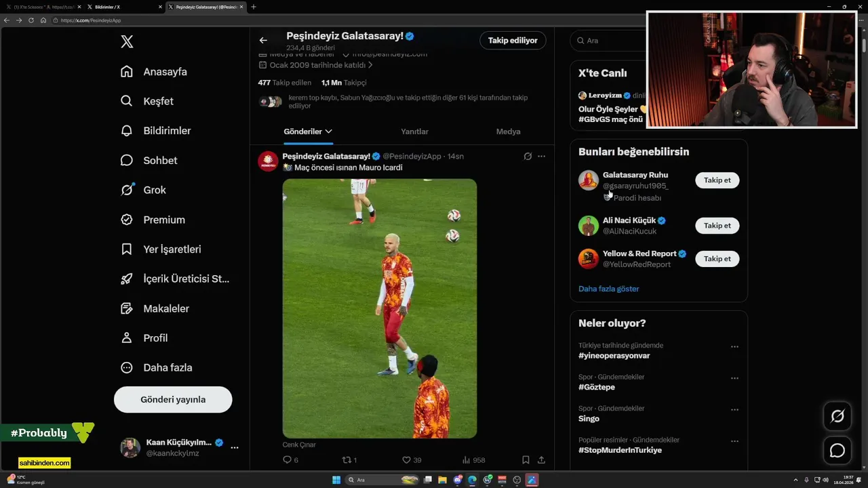Click browser back arrow
This screenshot has height=488, width=868.
point(7,20)
